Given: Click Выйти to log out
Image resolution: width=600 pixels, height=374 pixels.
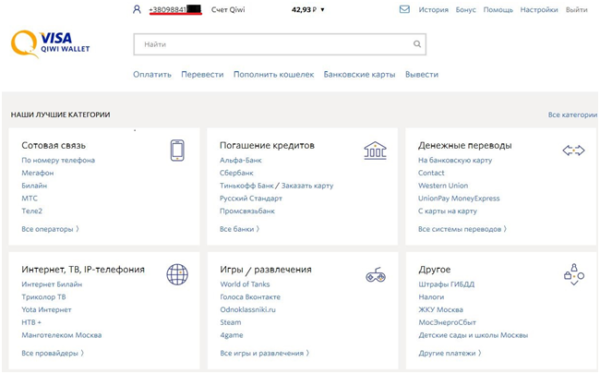Looking at the screenshot, I should (577, 10).
